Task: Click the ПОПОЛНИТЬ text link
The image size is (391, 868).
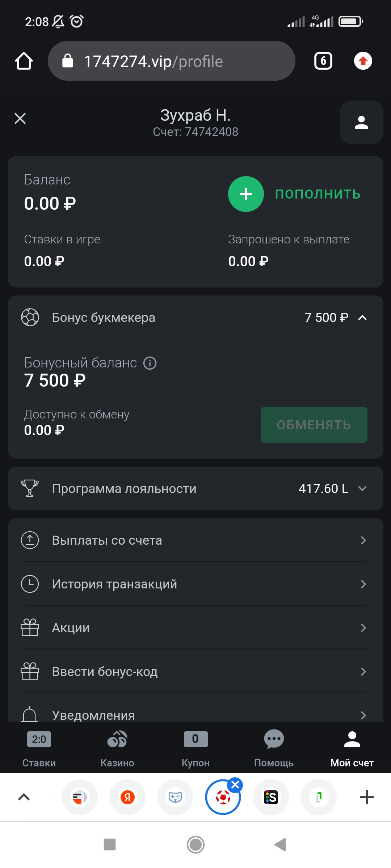Action: pos(318,194)
